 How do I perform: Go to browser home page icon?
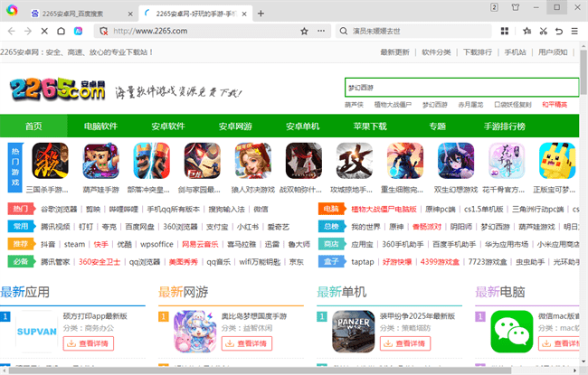click(x=62, y=31)
